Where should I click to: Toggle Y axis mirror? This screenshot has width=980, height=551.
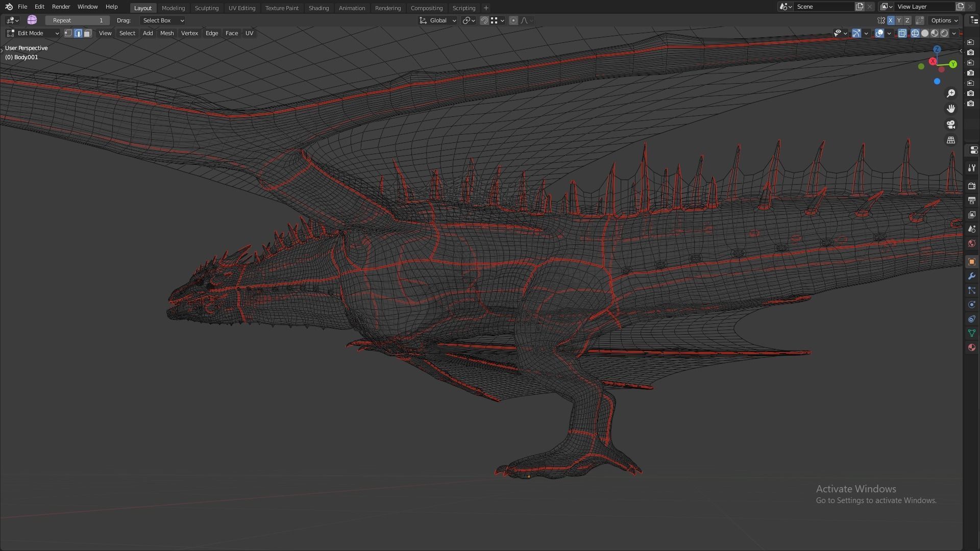tap(899, 20)
